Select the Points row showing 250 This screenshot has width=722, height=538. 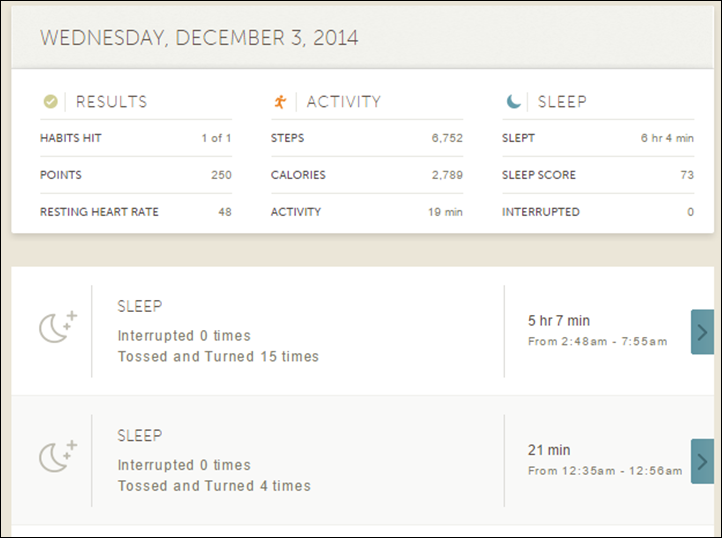[x=136, y=175]
